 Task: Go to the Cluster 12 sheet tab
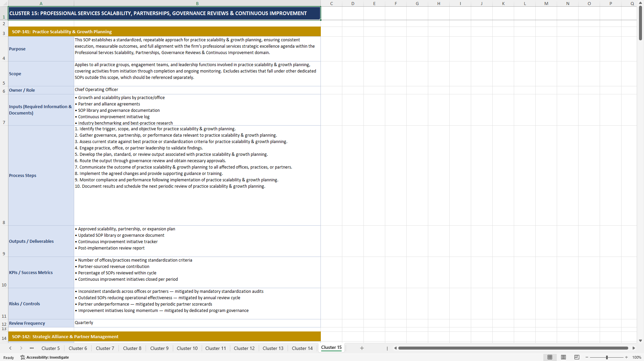244,348
